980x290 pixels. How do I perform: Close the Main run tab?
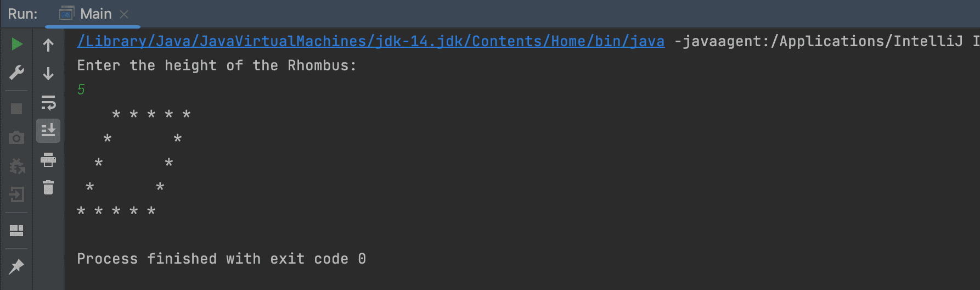[124, 14]
